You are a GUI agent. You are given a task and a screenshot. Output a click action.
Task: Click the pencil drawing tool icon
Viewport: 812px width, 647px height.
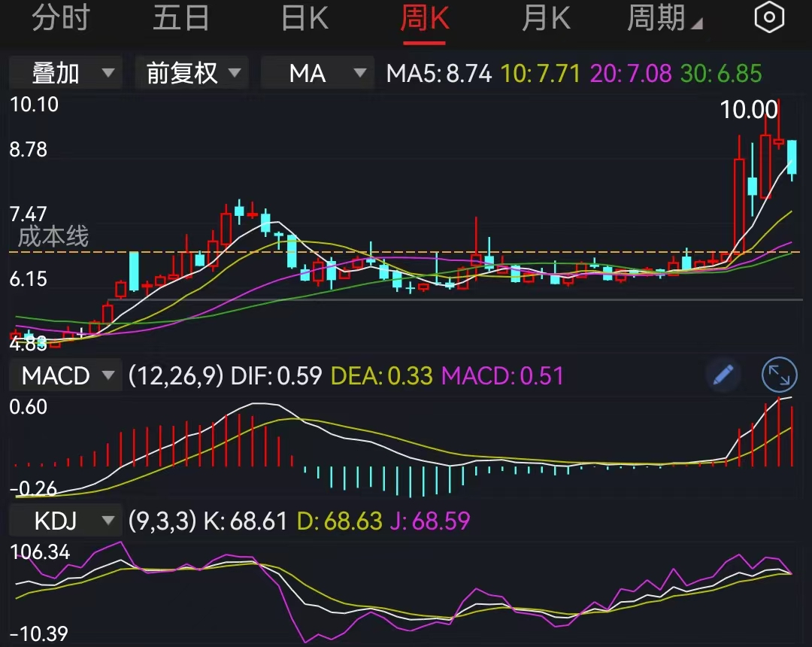click(x=723, y=375)
